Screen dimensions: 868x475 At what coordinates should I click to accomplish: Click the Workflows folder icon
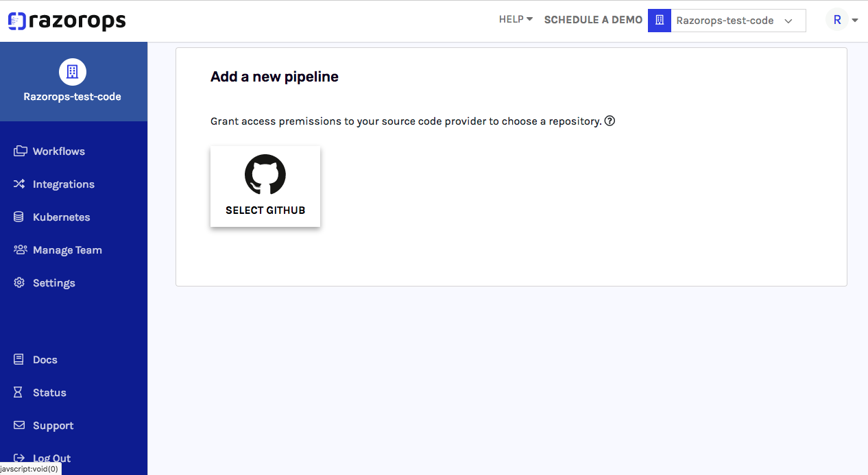(20, 151)
